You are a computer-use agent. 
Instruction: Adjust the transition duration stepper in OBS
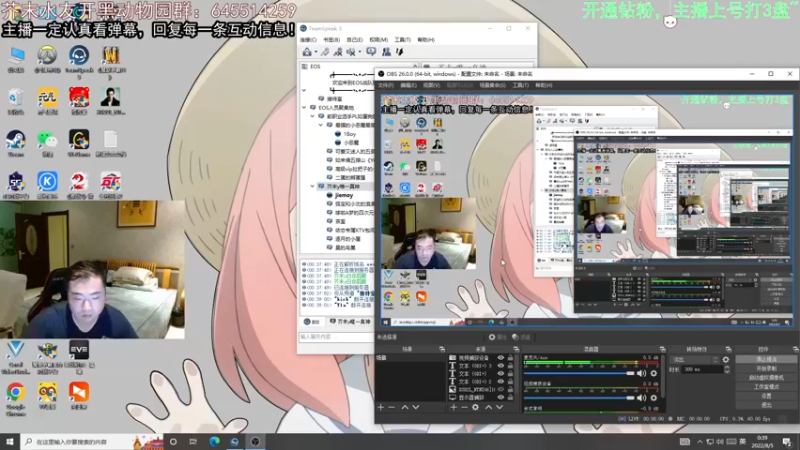(x=727, y=369)
